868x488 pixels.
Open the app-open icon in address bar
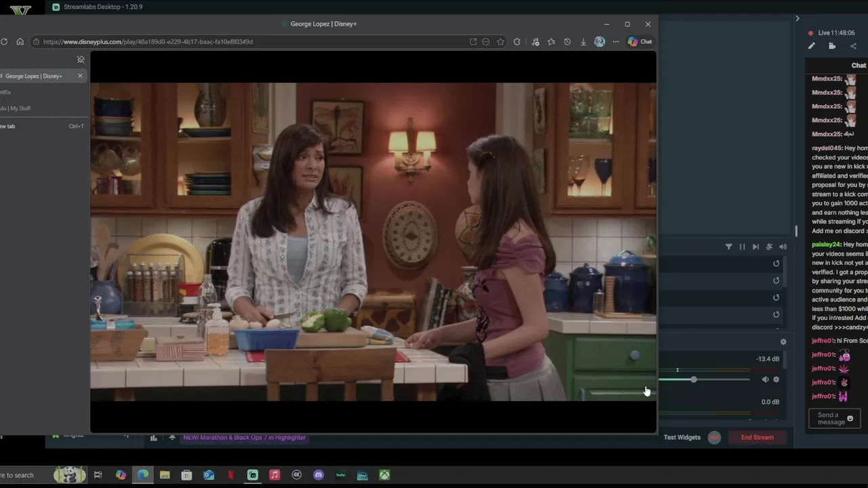click(473, 41)
